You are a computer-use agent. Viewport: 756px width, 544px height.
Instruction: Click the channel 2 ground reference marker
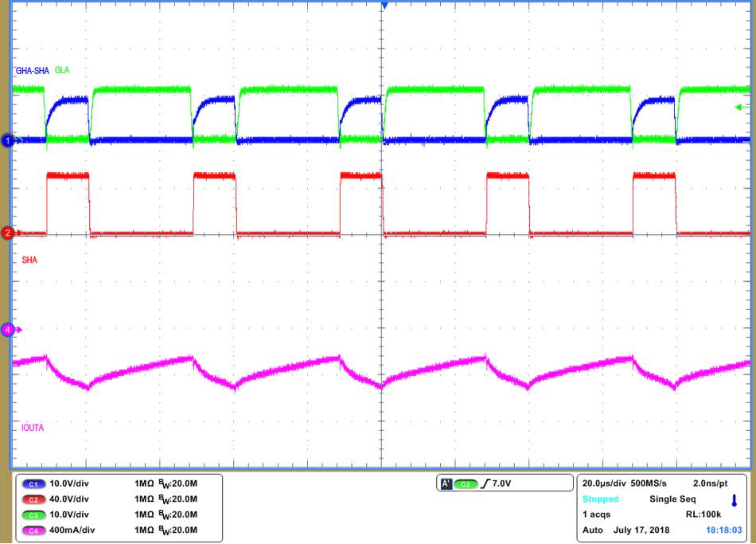pos(6,233)
